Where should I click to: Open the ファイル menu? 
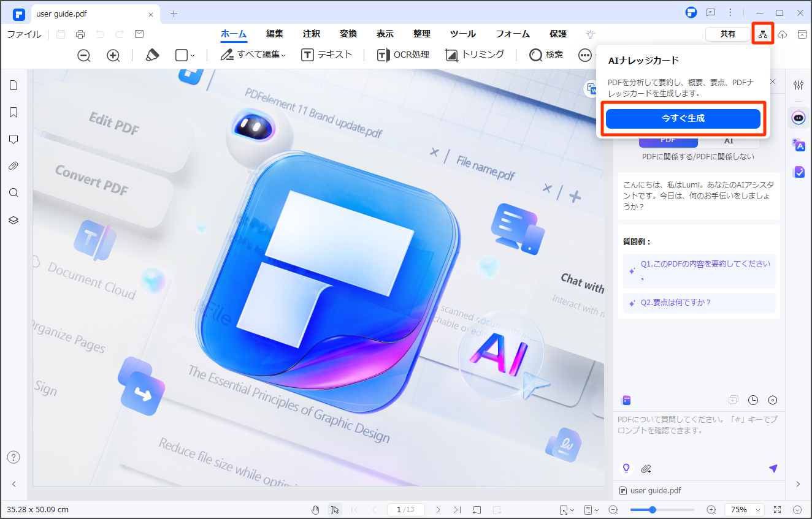pos(24,34)
